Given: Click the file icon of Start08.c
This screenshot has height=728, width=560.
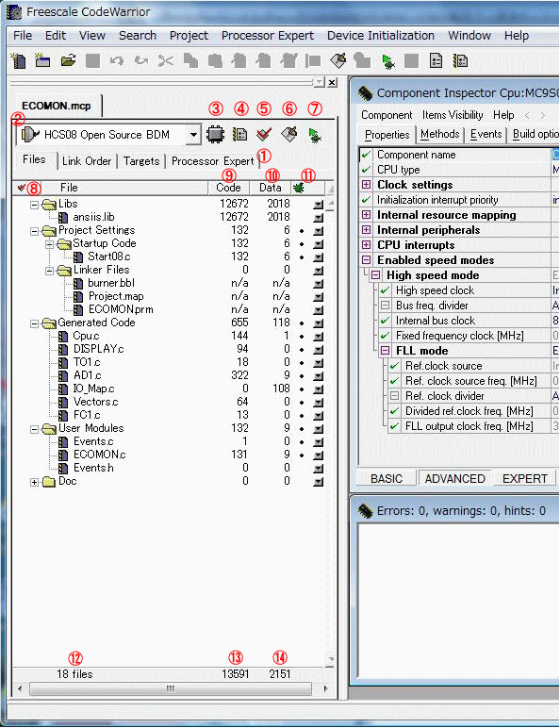Looking at the screenshot, I should pos(78,256).
